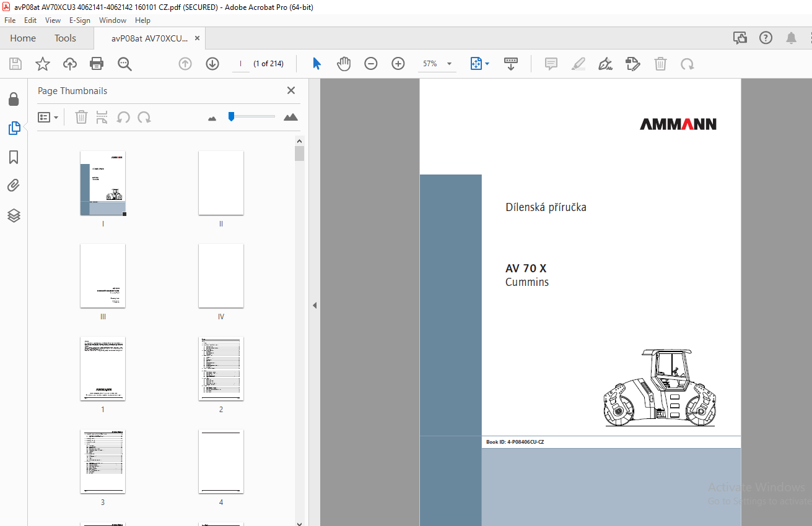
Task: Print the document with the printer icon
Action: click(x=97, y=64)
